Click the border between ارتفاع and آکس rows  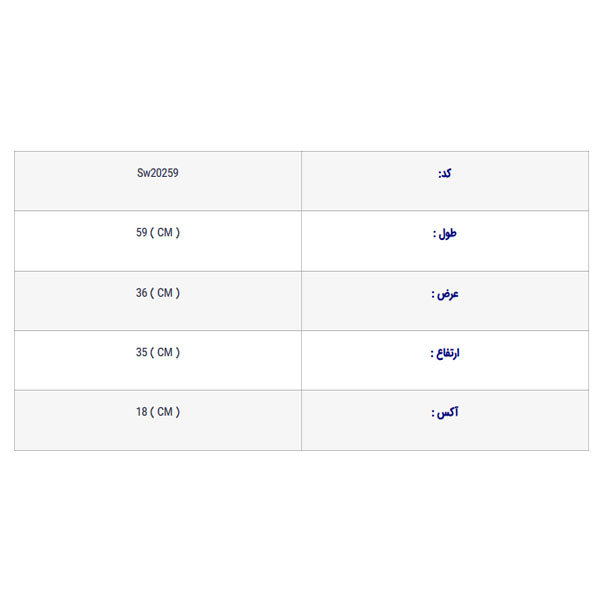click(x=300, y=390)
